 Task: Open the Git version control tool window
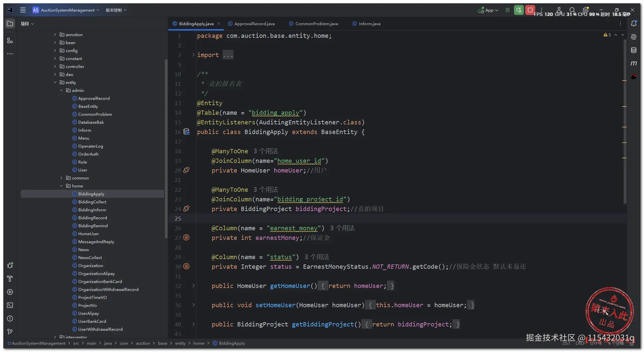tap(10, 332)
